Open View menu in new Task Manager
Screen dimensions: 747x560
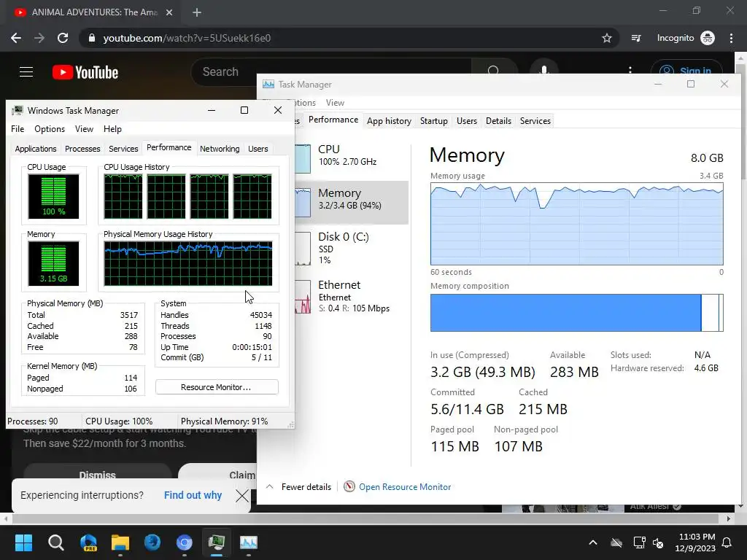click(x=335, y=103)
